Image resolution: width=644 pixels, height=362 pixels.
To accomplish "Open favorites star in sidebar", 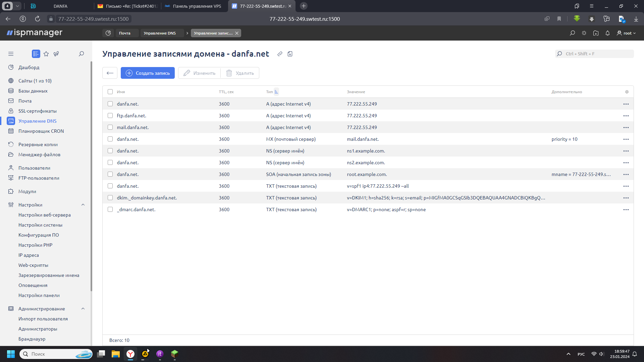I will pyautogui.click(x=46, y=54).
